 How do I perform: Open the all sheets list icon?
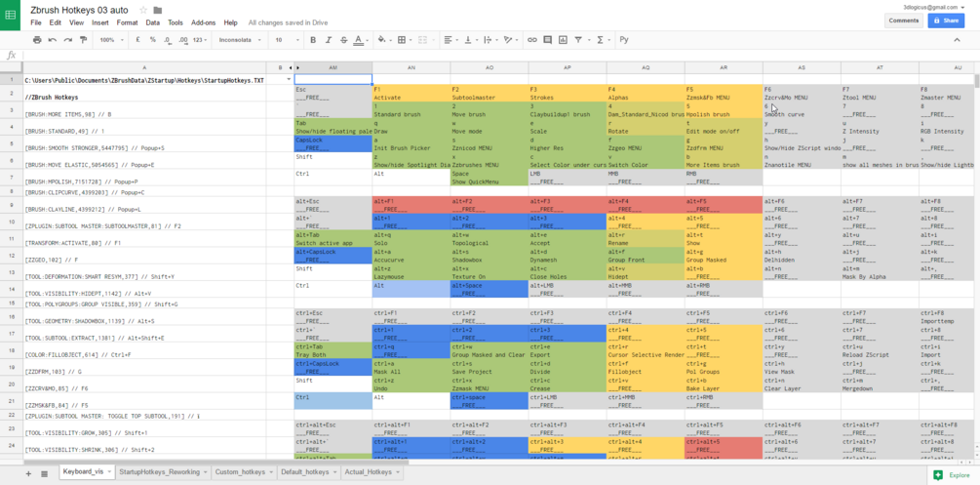[x=45, y=473]
